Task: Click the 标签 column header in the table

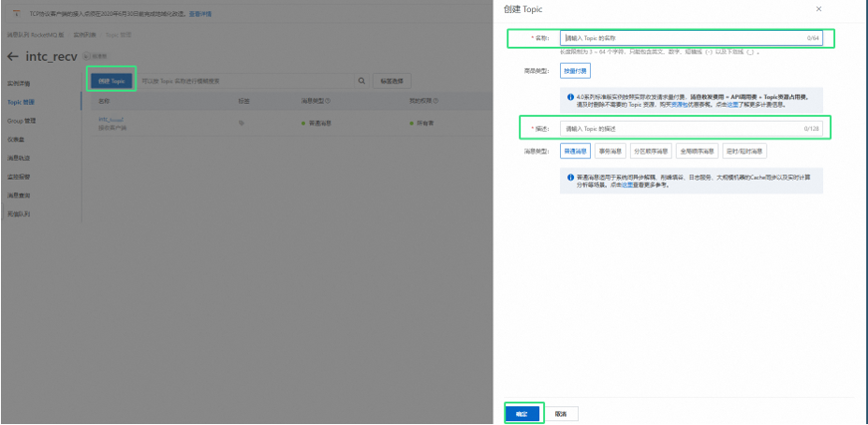Action: (244, 101)
